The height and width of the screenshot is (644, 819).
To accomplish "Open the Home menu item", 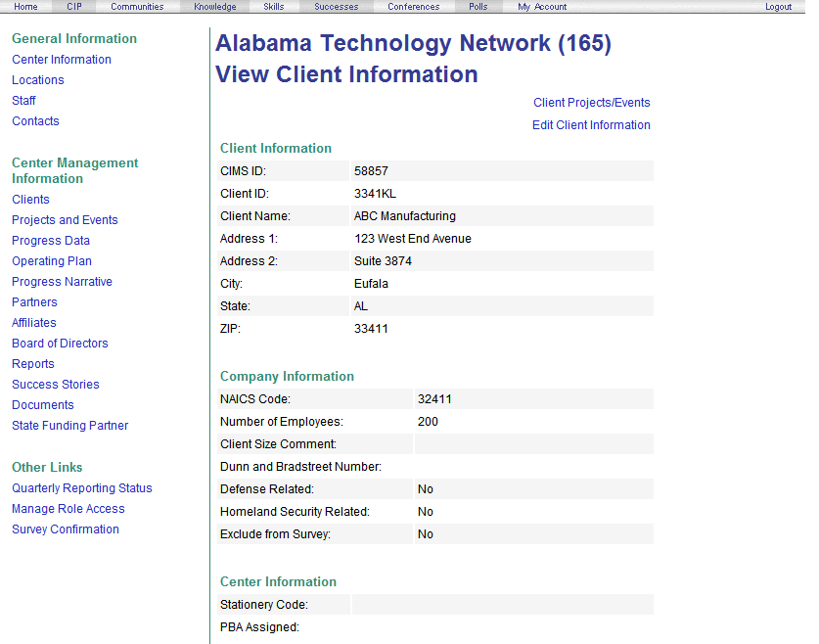I will (25, 7).
